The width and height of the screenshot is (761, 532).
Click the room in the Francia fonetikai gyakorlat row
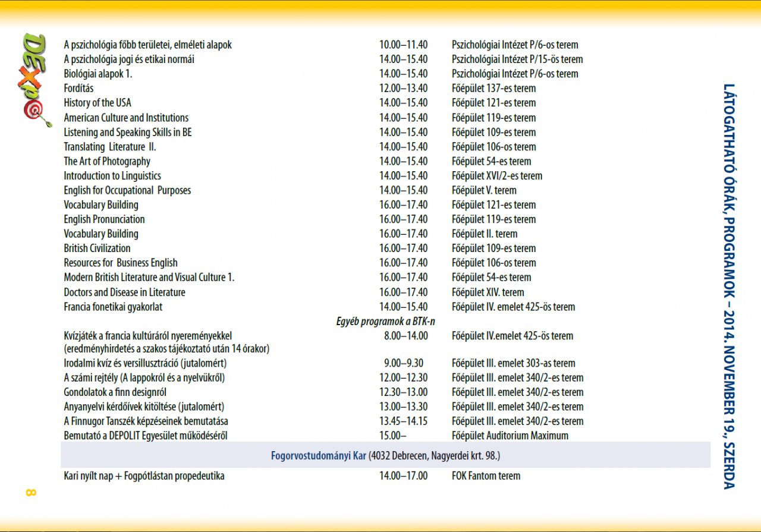click(514, 307)
